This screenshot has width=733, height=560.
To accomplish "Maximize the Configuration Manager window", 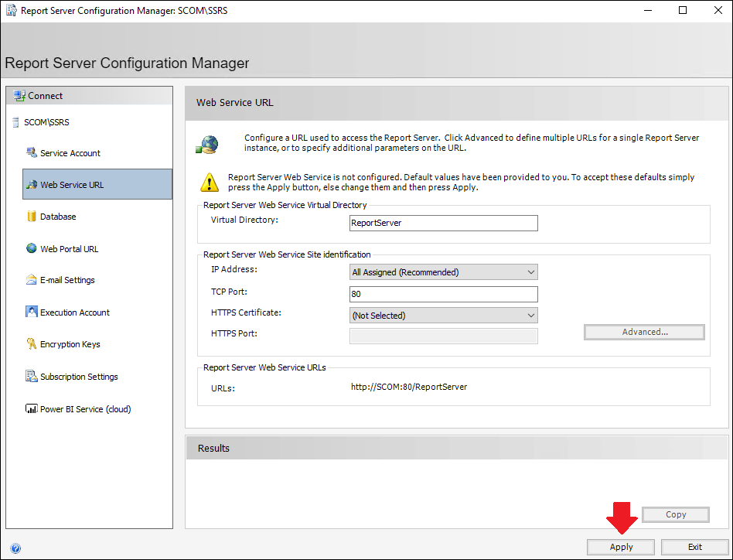I will pos(683,10).
